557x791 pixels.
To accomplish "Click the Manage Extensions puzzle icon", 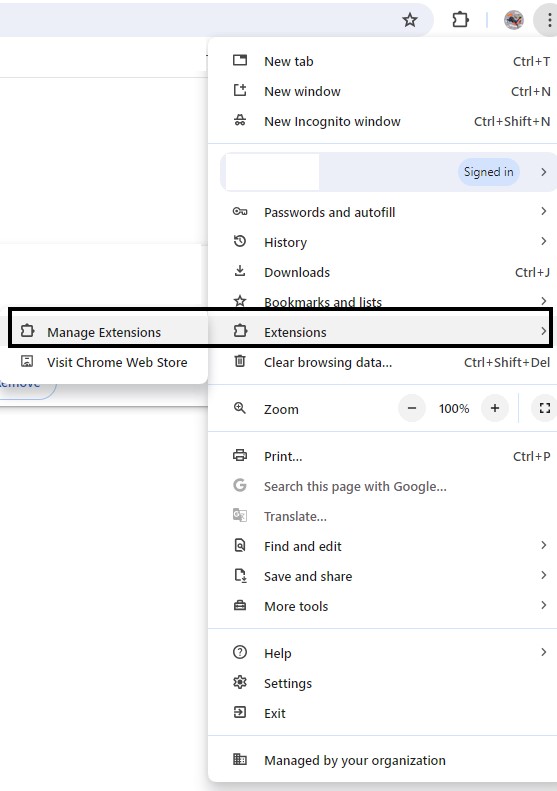I will 27,331.
